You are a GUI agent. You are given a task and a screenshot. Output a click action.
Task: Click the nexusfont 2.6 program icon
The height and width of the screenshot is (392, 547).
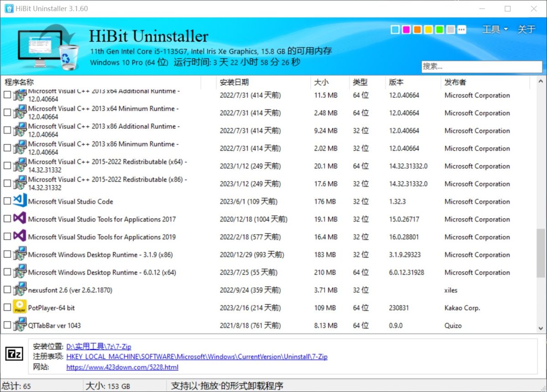click(20, 290)
